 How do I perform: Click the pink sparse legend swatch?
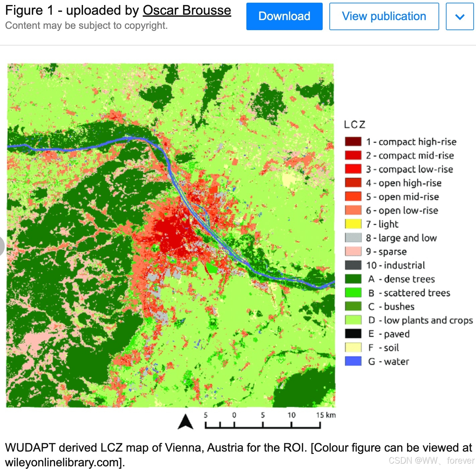tap(353, 251)
